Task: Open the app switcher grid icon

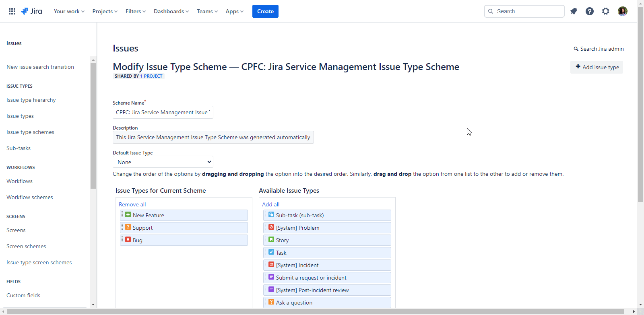Action: click(x=12, y=11)
